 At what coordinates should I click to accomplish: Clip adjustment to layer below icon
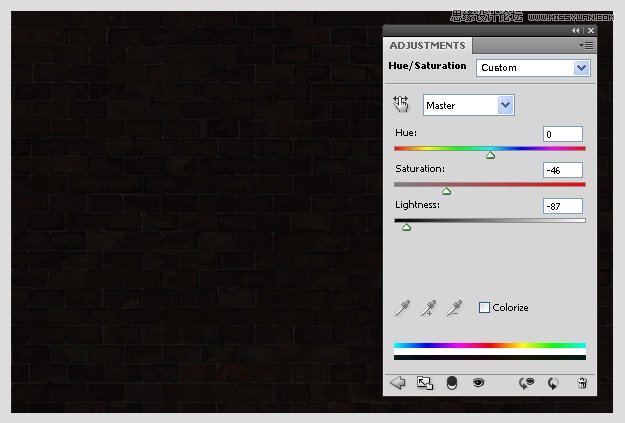point(452,383)
